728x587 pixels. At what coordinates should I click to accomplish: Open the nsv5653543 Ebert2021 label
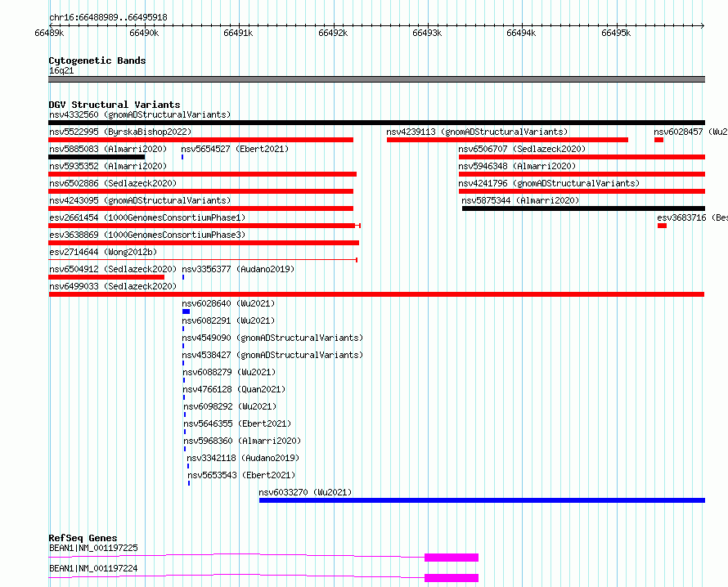tap(241, 475)
